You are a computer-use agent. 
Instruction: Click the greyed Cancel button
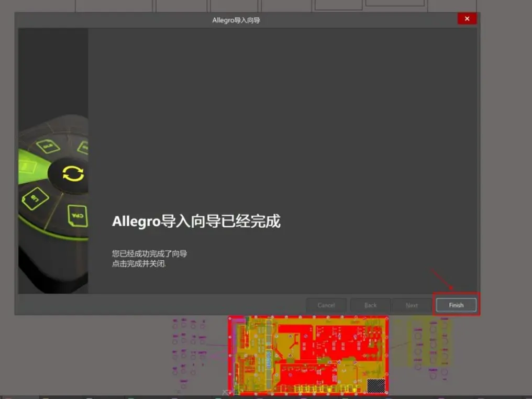(326, 305)
